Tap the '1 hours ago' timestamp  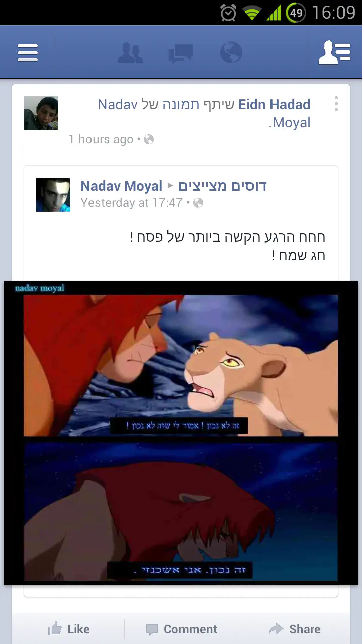pos(101,139)
